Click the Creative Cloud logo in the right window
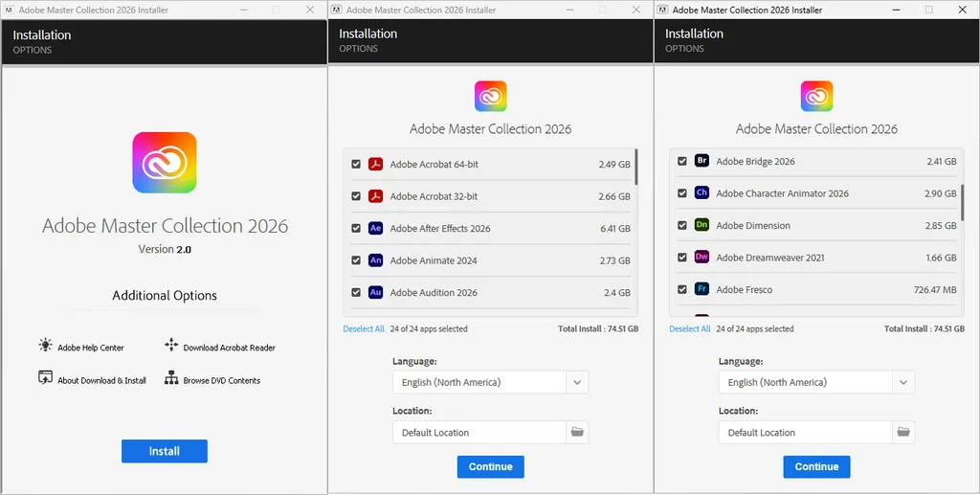Screen dimensions: 980x495 (x=817, y=97)
